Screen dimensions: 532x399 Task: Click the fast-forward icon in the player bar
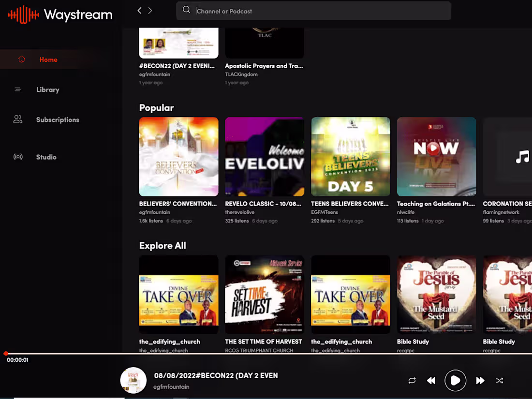click(x=480, y=381)
